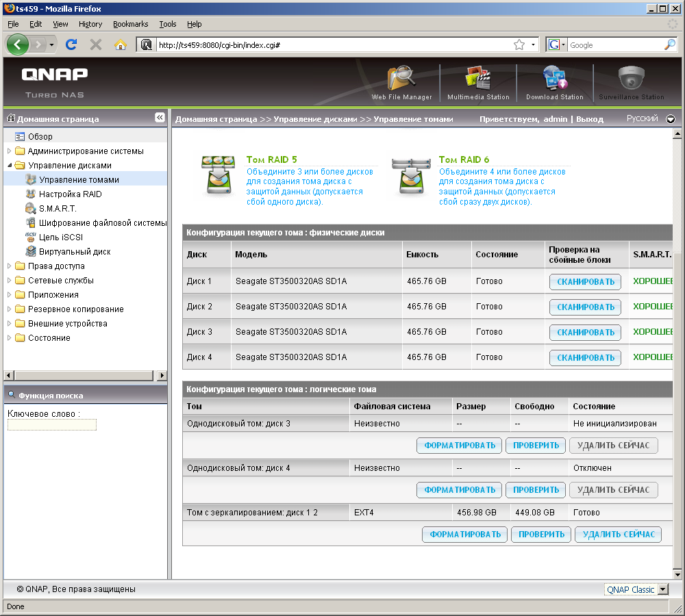The width and height of the screenshot is (685, 616).
Task: Collapse Управление дисками folder
Action: coord(9,165)
